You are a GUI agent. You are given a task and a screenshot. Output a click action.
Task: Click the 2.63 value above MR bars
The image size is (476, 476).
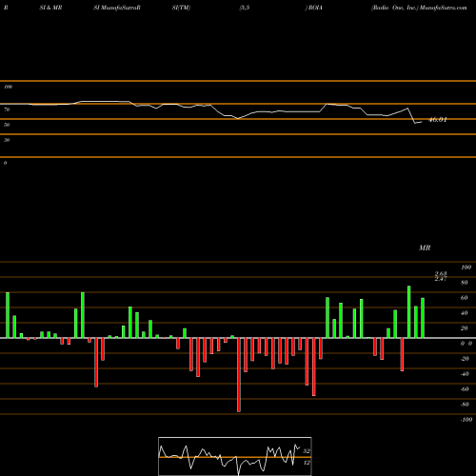point(441,273)
